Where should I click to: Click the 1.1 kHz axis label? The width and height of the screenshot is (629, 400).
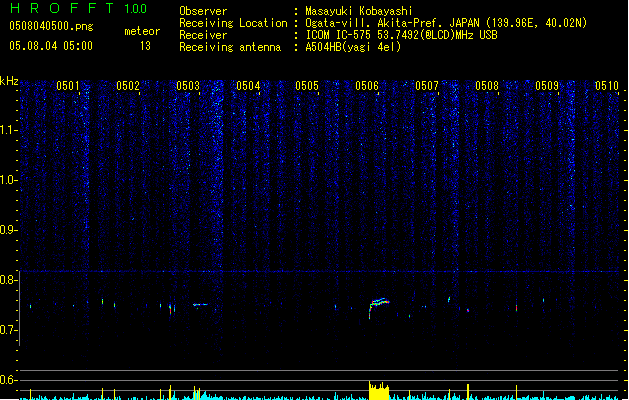click(x=9, y=130)
